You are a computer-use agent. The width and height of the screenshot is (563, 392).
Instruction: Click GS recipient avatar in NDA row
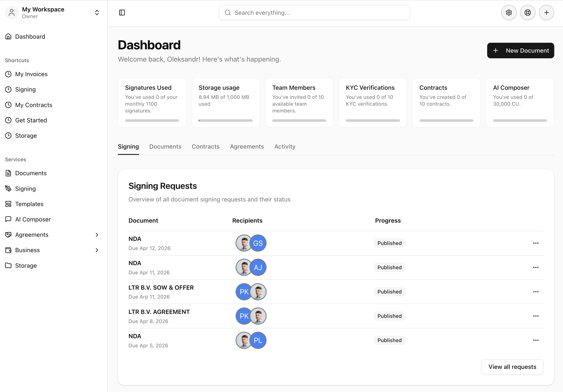(258, 243)
